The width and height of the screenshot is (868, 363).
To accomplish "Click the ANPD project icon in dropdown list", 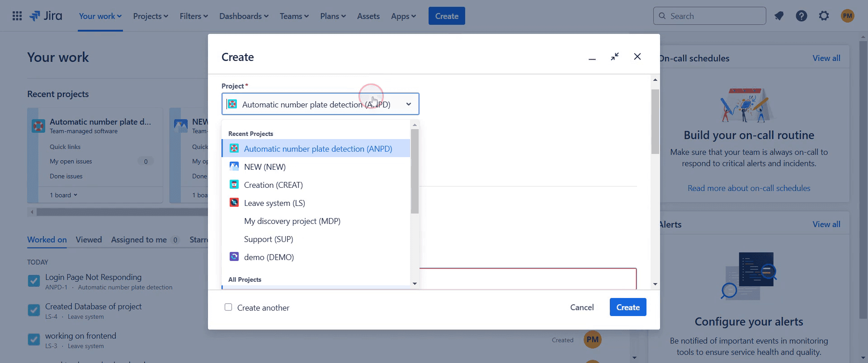I will (x=234, y=149).
